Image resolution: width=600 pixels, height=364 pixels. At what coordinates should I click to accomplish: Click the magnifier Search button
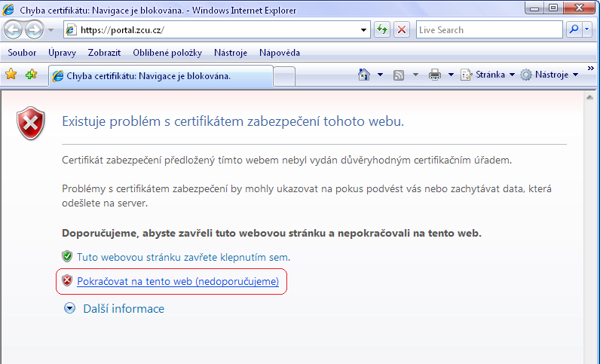tap(574, 29)
